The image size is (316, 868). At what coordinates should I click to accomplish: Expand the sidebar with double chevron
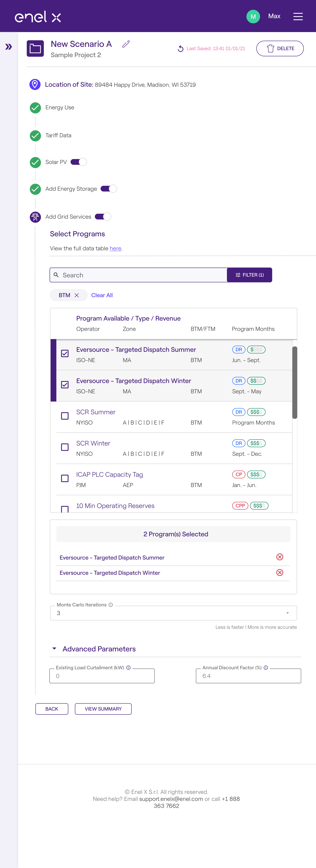[9, 47]
